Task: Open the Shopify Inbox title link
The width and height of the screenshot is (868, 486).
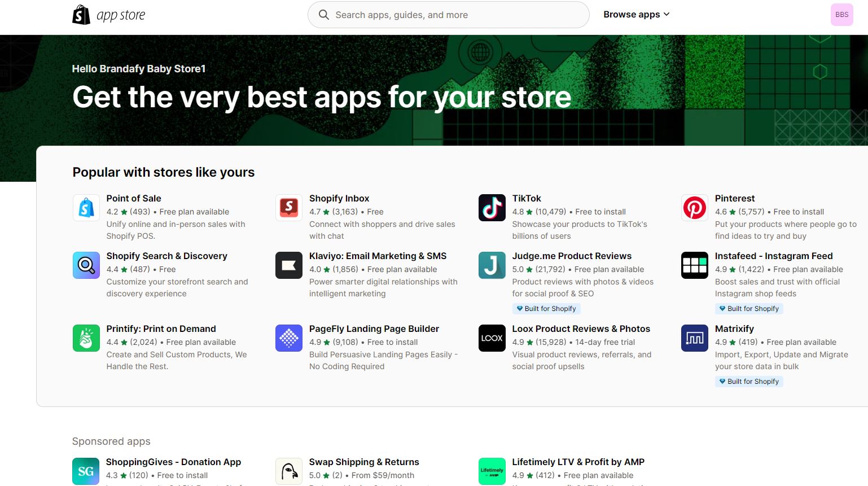Action: pyautogui.click(x=339, y=199)
